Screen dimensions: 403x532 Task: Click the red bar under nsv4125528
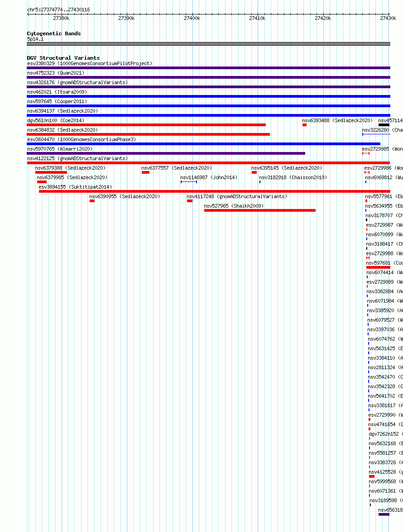(x=372, y=476)
